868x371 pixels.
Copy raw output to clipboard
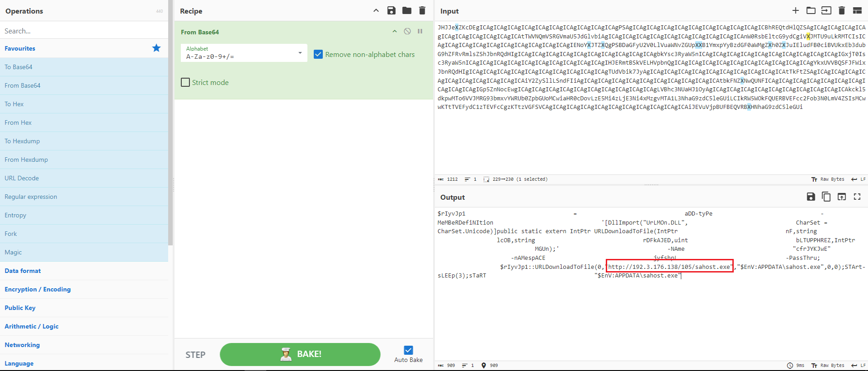(826, 197)
